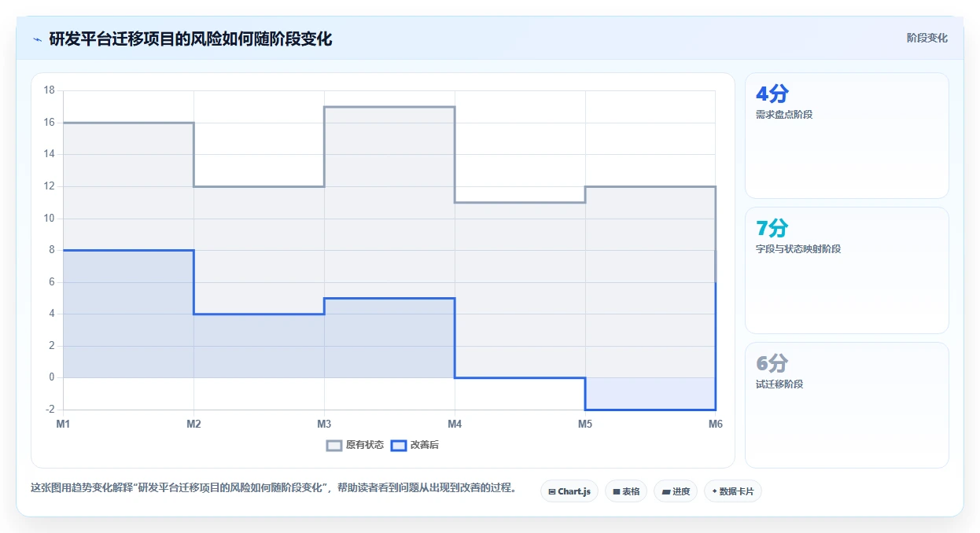Click the title 研发平台迁移项目的风险如何随阶段变化

(190, 39)
